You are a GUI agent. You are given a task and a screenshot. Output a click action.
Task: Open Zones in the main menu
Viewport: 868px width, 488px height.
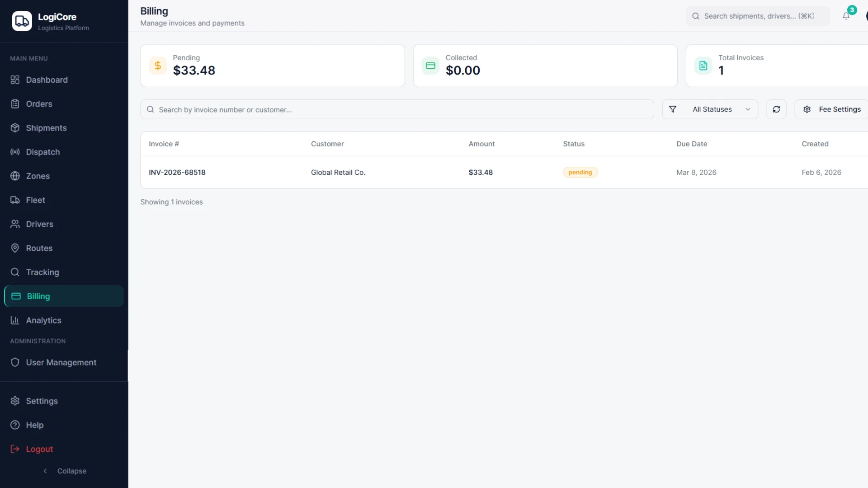tap(64, 176)
